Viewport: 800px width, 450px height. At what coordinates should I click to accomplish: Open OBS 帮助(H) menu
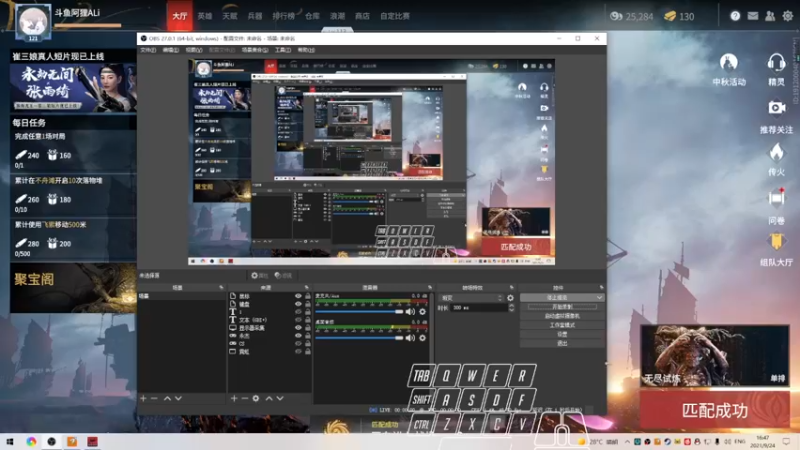(x=306, y=50)
